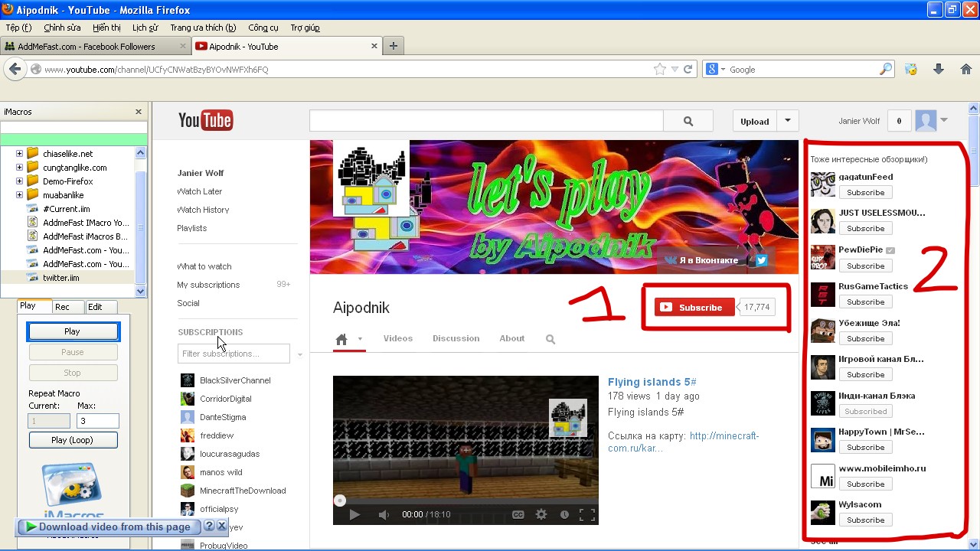
Task: Toggle closed captions on the video player
Action: pyautogui.click(x=518, y=515)
